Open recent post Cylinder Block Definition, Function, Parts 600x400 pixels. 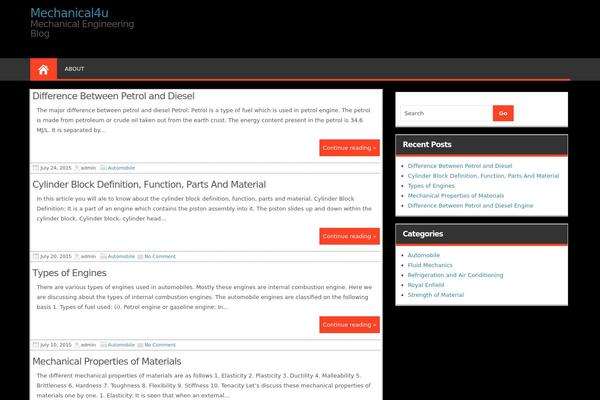[483, 176]
